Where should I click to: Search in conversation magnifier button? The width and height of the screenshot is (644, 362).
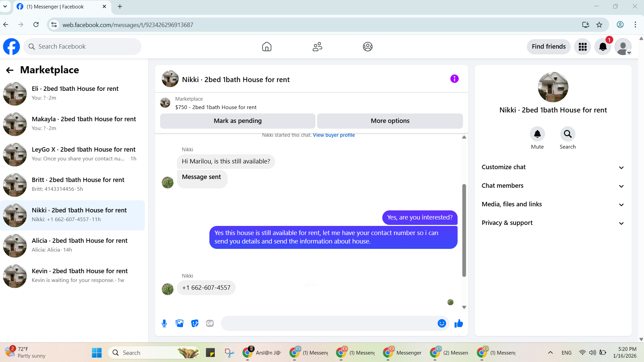(x=568, y=134)
